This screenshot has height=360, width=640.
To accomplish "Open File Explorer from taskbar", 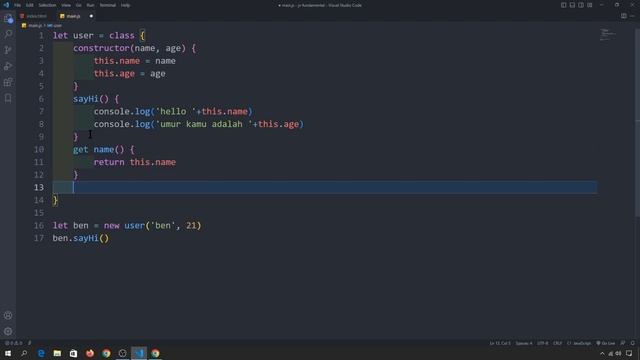I will point(57,353).
